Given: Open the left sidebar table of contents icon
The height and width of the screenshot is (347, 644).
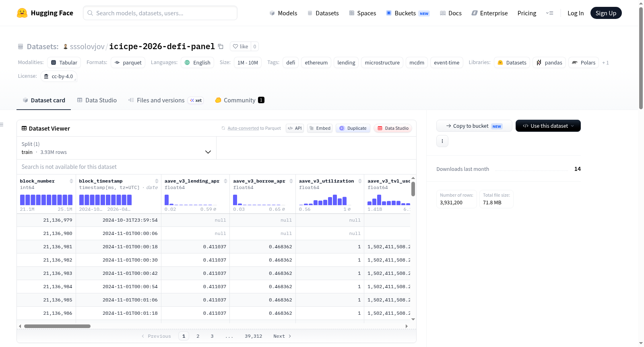Looking at the screenshot, I should click(x=2, y=125).
